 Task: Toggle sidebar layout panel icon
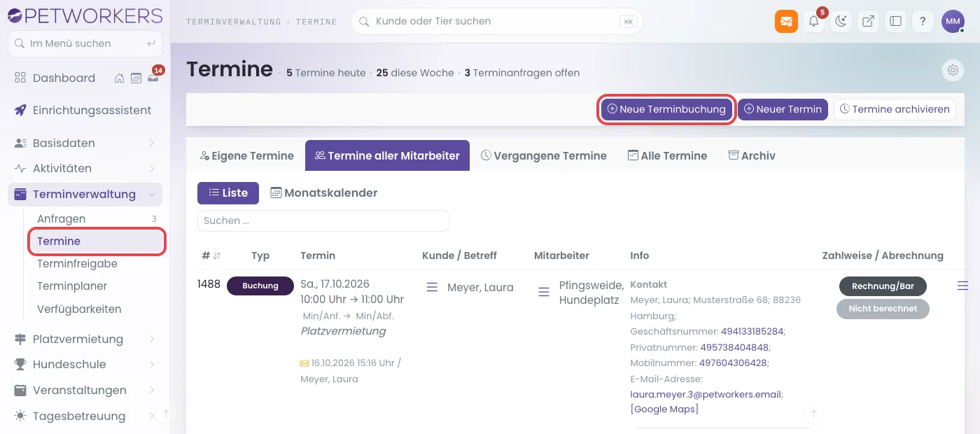895,21
